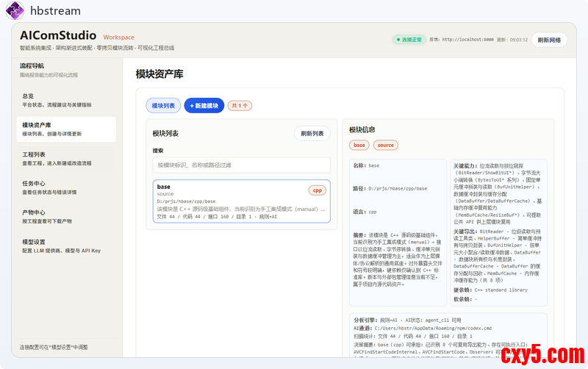Focus the module search input field

(241, 165)
